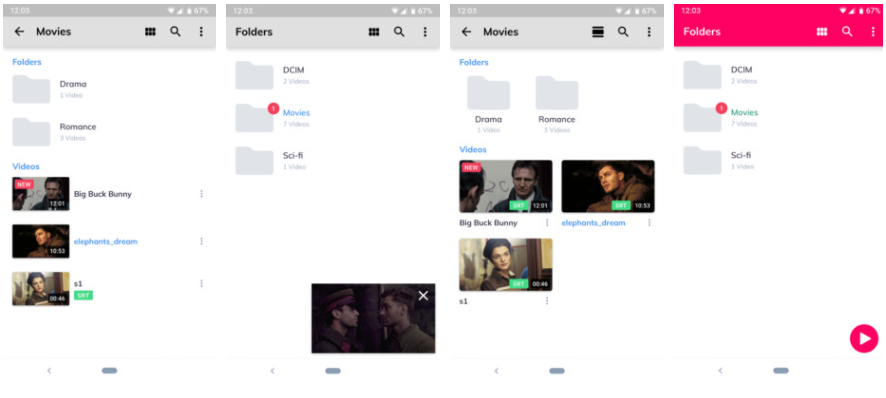Close the floating mini video player
Viewport: 886px width, 398px height.
423,296
